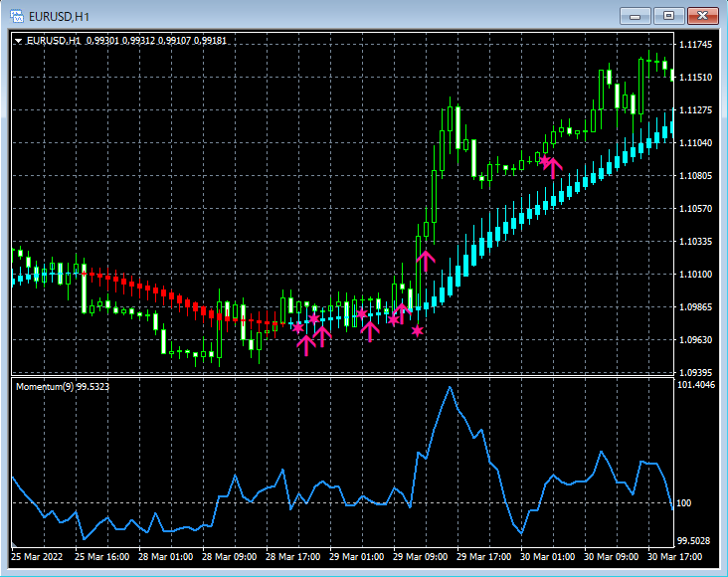Minimize the EURUSD,H1 chart window
728x577 pixels.
[636, 16]
